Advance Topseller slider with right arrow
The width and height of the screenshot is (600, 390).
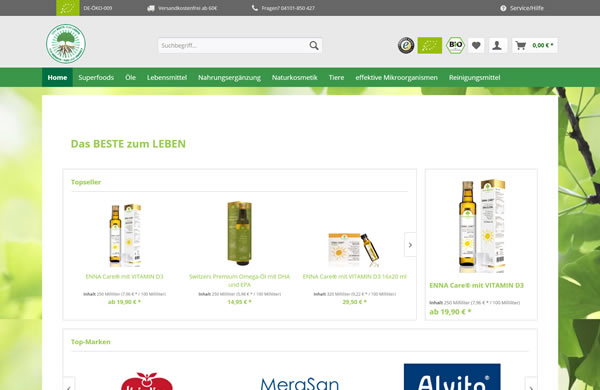click(x=410, y=245)
